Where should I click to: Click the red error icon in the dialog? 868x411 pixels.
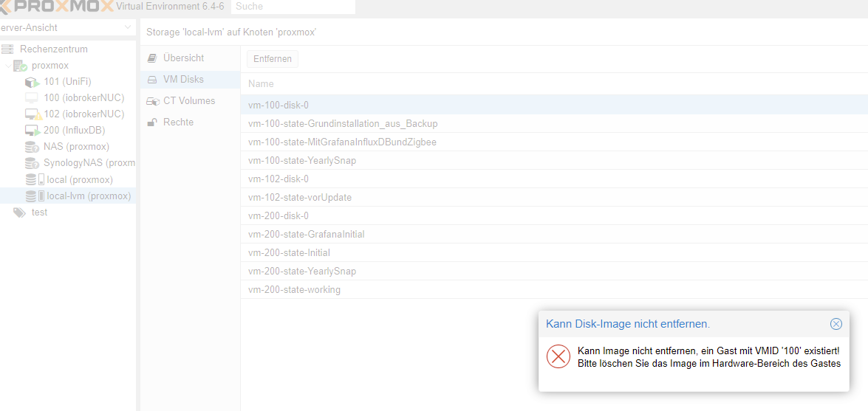coord(558,356)
